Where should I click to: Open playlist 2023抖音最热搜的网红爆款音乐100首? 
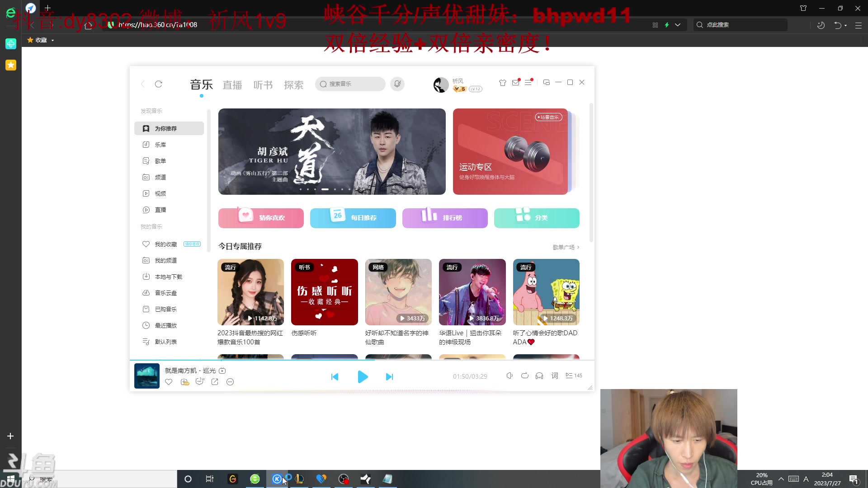pos(250,292)
